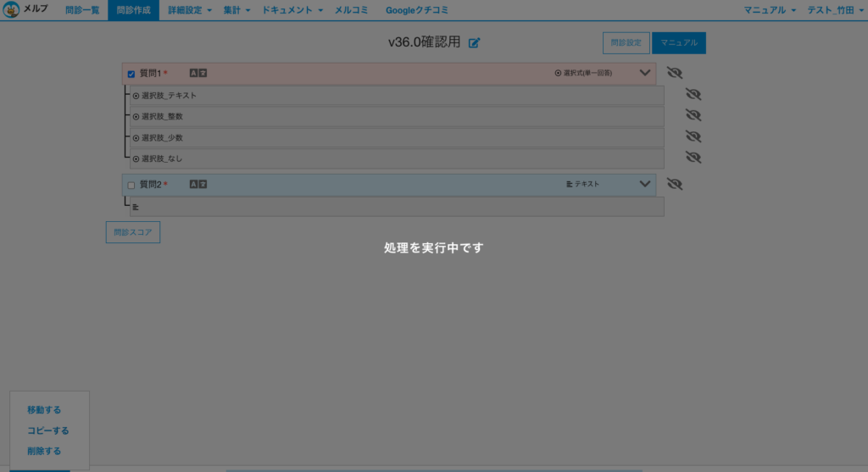Click the 'A' icon on 質問2

(193, 184)
